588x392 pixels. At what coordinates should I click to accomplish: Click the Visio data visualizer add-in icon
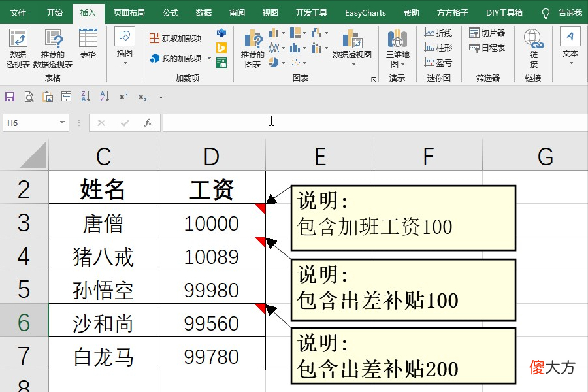point(221,33)
